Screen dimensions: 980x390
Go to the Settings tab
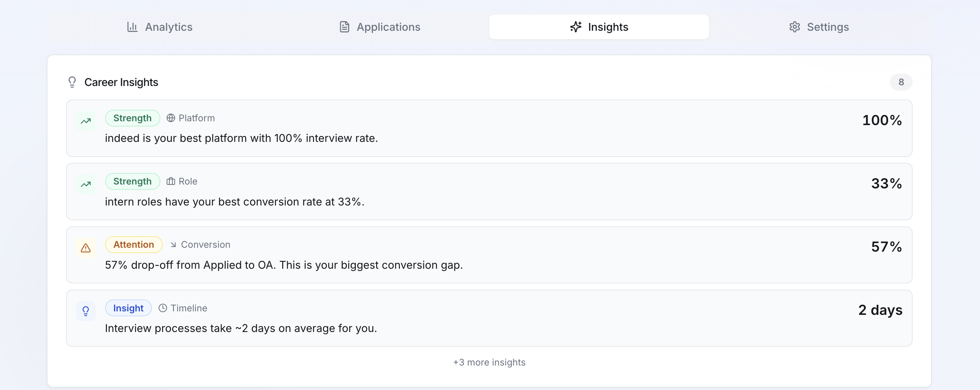pos(819,27)
